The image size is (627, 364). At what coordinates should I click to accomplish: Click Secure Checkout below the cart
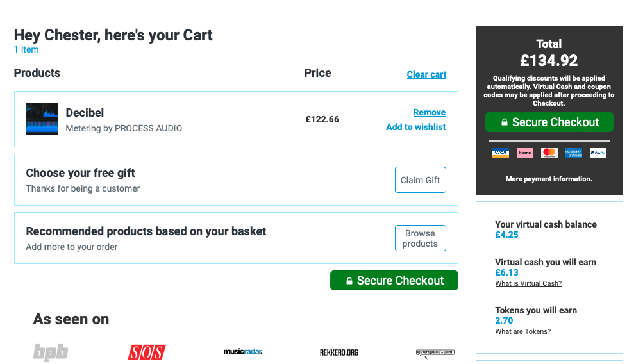(x=394, y=281)
